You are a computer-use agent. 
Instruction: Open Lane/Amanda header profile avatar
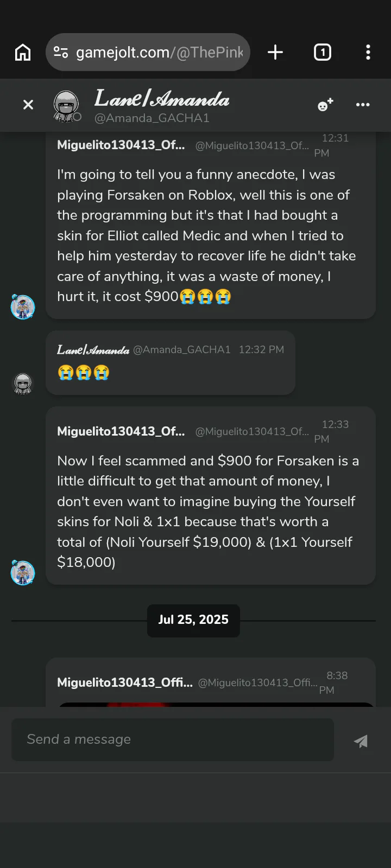pos(66,105)
